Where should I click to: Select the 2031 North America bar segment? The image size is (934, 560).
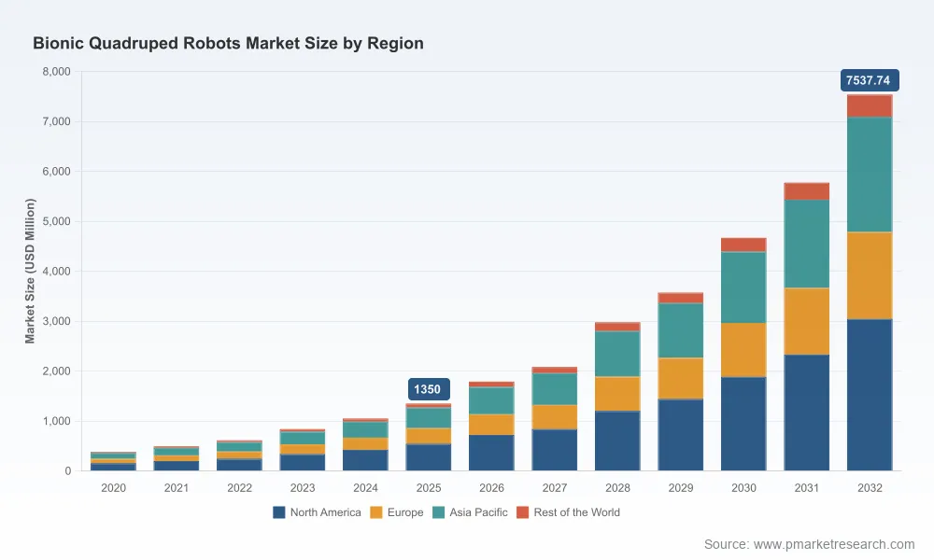pyautogui.click(x=807, y=413)
